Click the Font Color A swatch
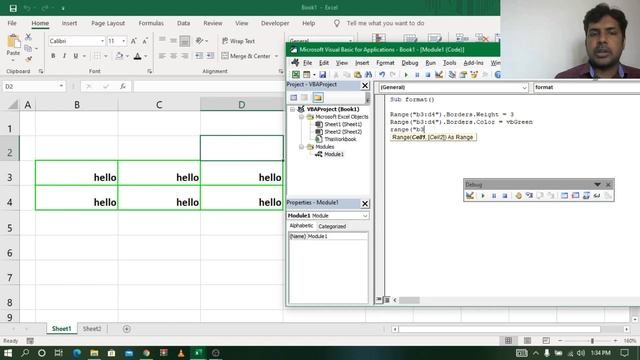 138,56
